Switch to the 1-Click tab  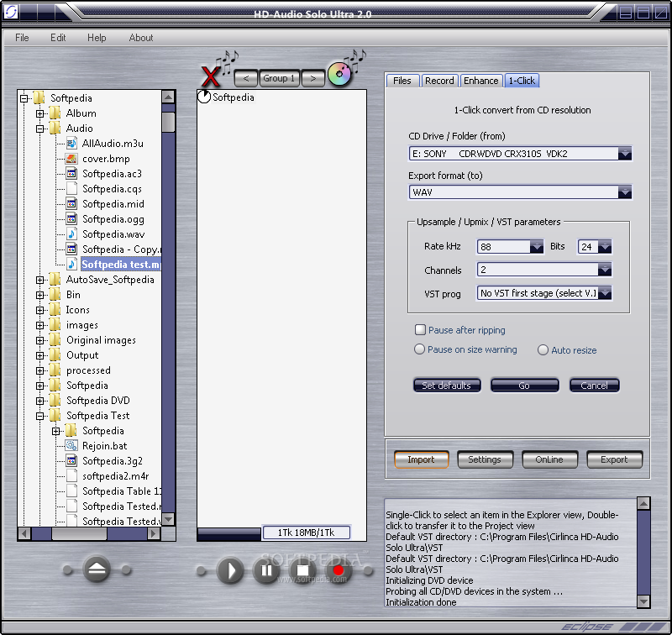(522, 81)
